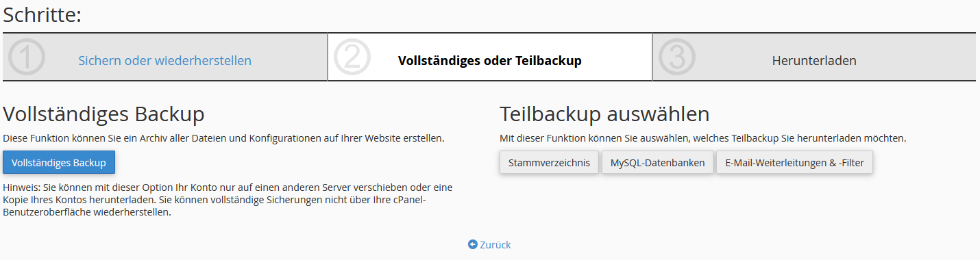
Task: Click the sentence beginning 'Mit dieser Funktion'
Action: pos(703,138)
